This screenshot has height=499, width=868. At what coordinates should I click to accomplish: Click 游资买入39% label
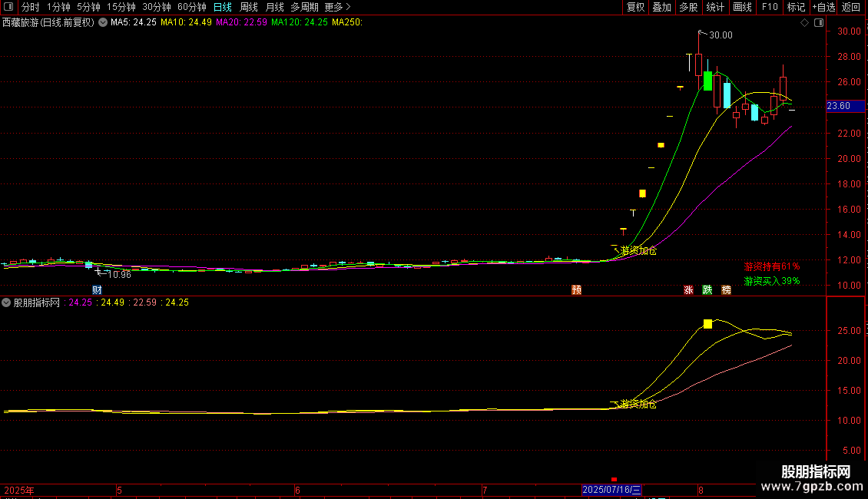[772, 282]
